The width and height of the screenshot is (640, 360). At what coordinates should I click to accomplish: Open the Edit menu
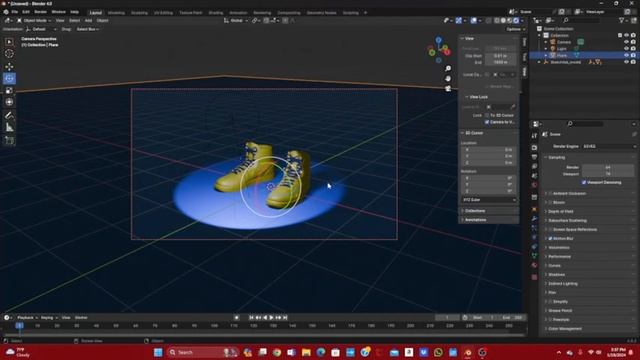[26, 12]
